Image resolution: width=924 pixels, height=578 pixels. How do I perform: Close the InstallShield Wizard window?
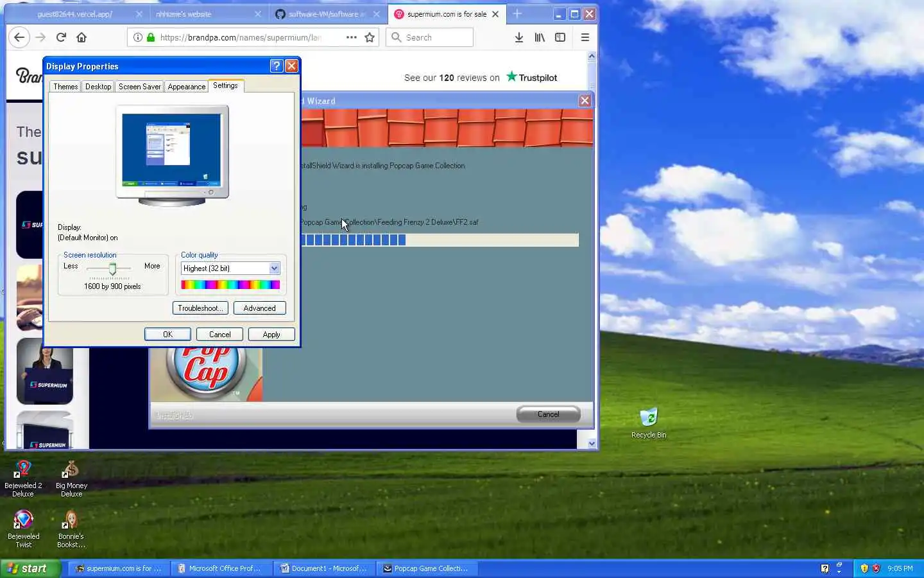click(x=585, y=101)
